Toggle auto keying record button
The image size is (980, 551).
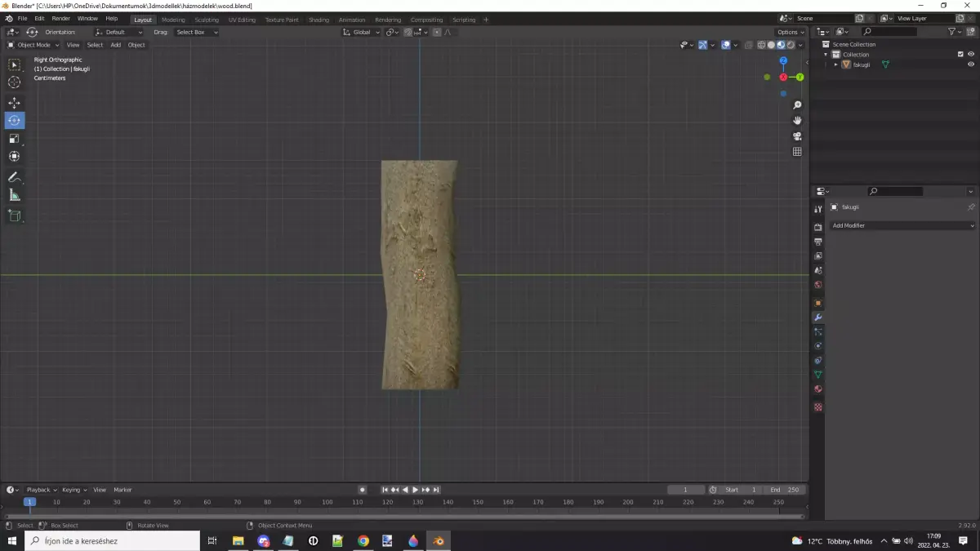pos(363,490)
